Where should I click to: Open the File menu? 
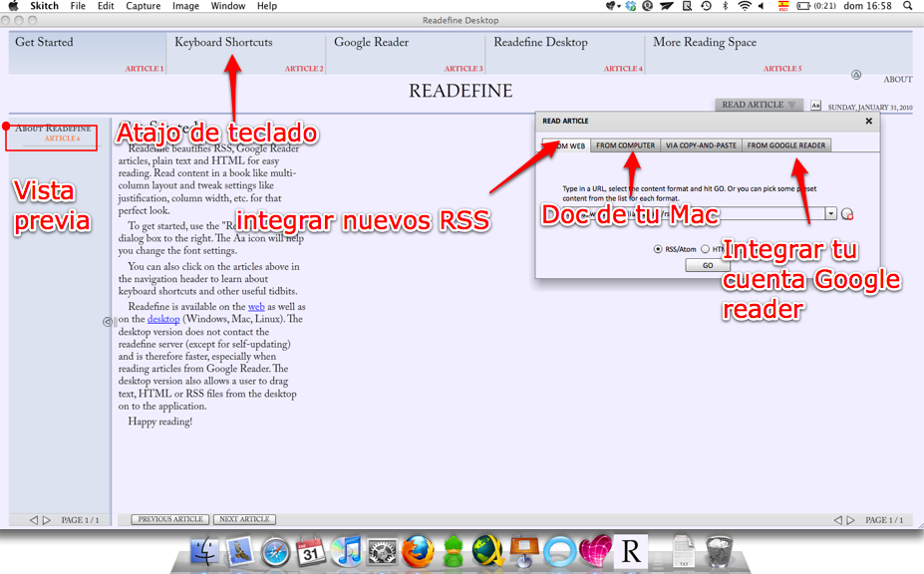[x=78, y=6]
